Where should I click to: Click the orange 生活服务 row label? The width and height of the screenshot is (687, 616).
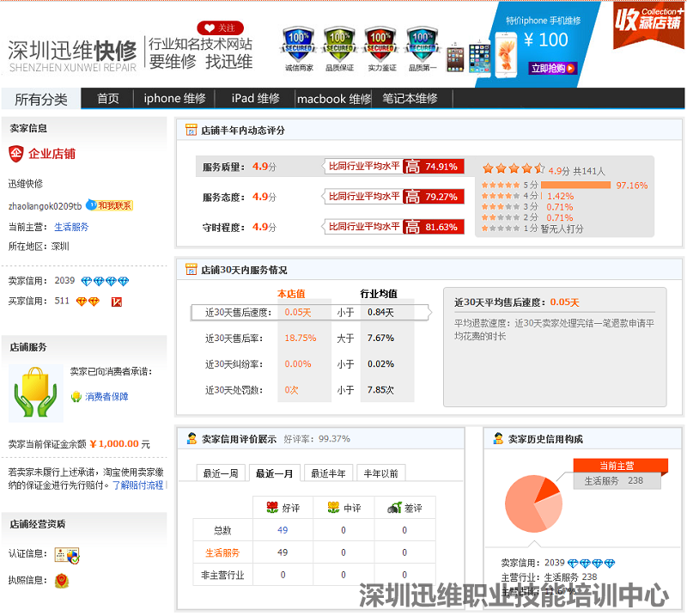click(x=222, y=552)
